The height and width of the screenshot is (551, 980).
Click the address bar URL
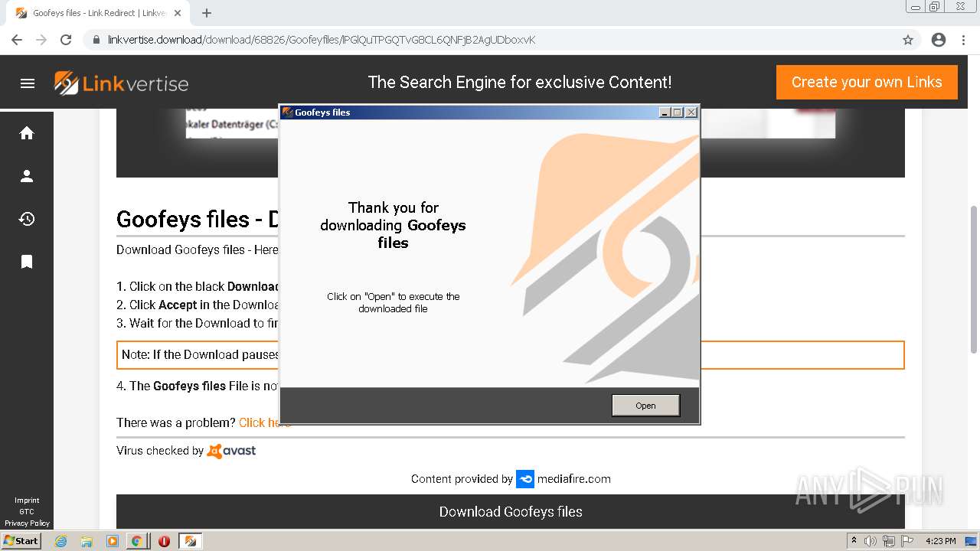click(x=322, y=40)
